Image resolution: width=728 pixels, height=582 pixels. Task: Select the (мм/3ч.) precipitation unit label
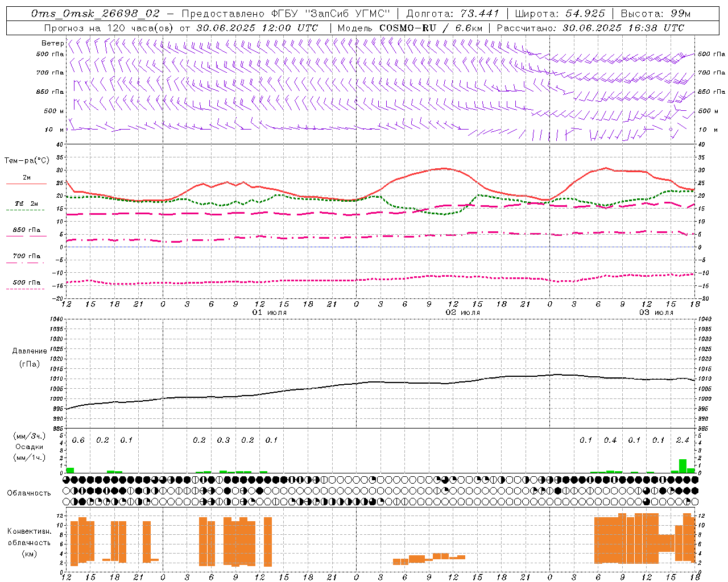[x=30, y=436]
